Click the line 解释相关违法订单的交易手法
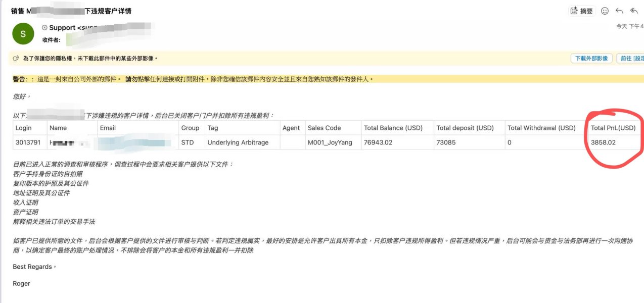Viewport: 644px width, 303px height. point(54,222)
